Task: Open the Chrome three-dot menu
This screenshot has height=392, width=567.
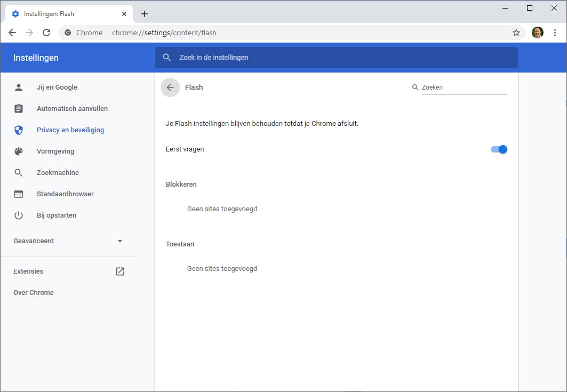Action: click(x=555, y=33)
